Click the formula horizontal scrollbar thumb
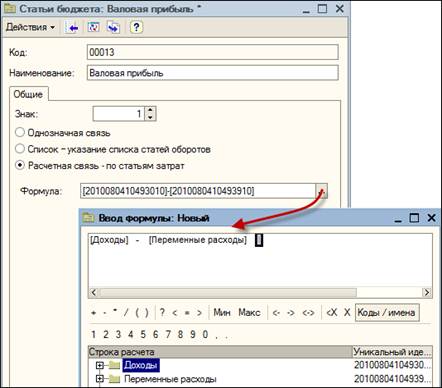This screenshot has height=388, width=442. 228,292
